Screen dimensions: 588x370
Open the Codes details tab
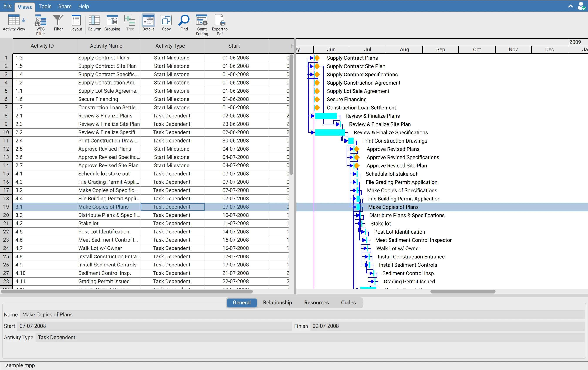pos(348,302)
